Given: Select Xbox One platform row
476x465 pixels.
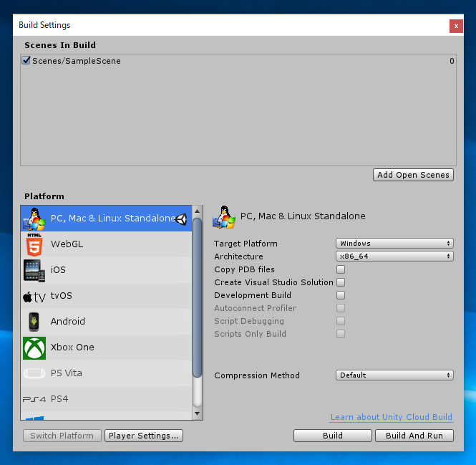Looking at the screenshot, I should 106,347.
